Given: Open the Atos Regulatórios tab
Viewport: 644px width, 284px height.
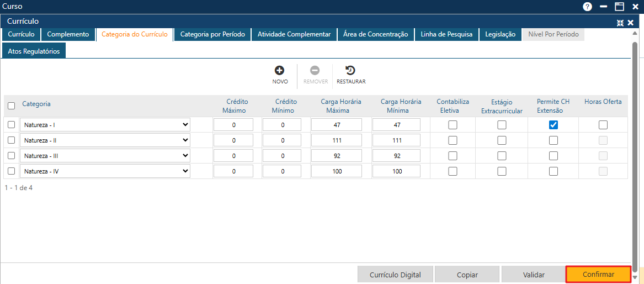Looking at the screenshot, I should pos(34,51).
